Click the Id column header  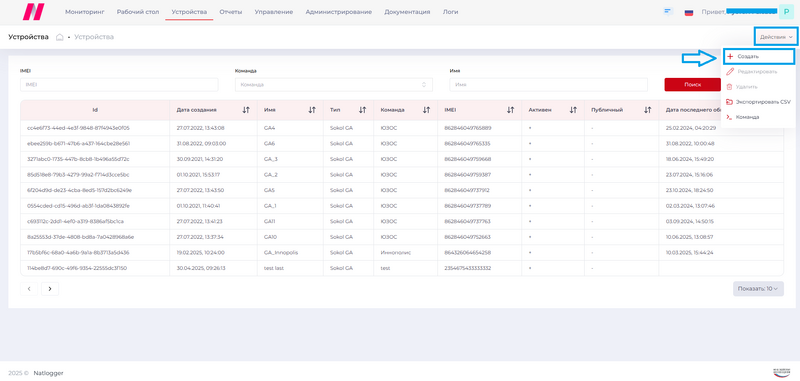pos(95,110)
